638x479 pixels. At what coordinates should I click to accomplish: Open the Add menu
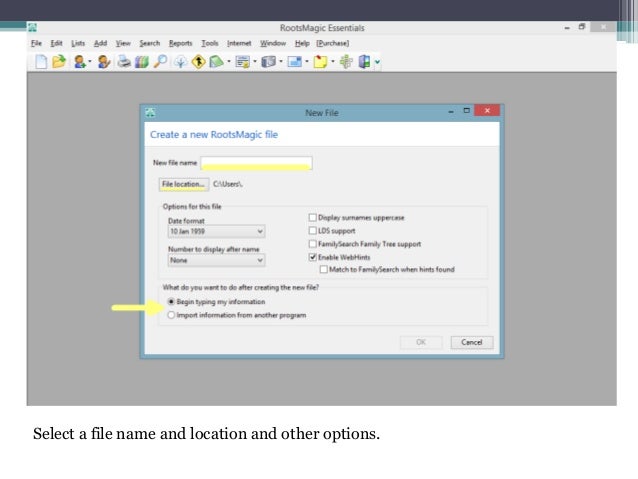coord(101,43)
